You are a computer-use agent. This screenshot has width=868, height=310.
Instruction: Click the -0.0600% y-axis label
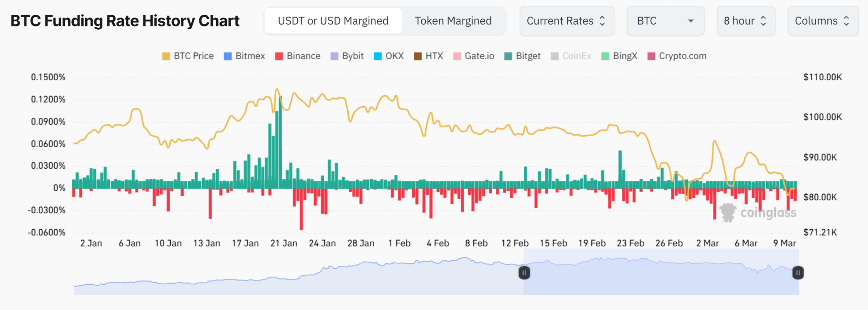coord(47,232)
